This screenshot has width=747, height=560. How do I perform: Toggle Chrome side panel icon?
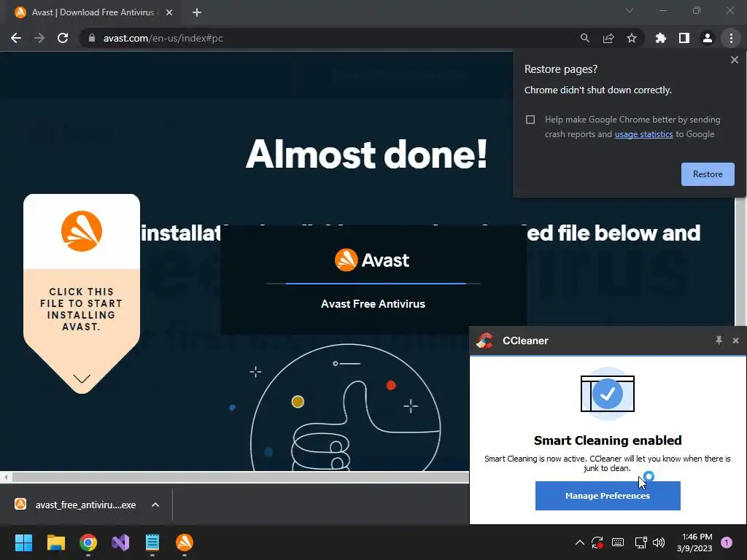pyautogui.click(x=684, y=38)
